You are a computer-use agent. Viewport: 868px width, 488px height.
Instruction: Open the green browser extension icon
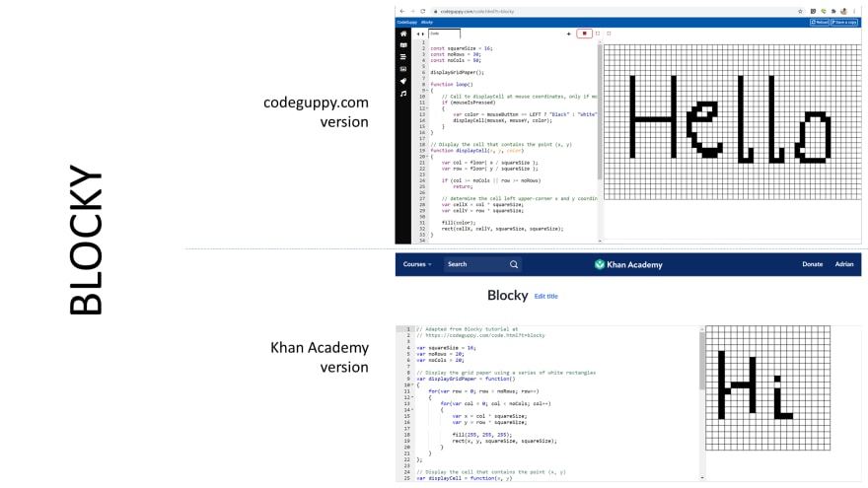click(824, 11)
